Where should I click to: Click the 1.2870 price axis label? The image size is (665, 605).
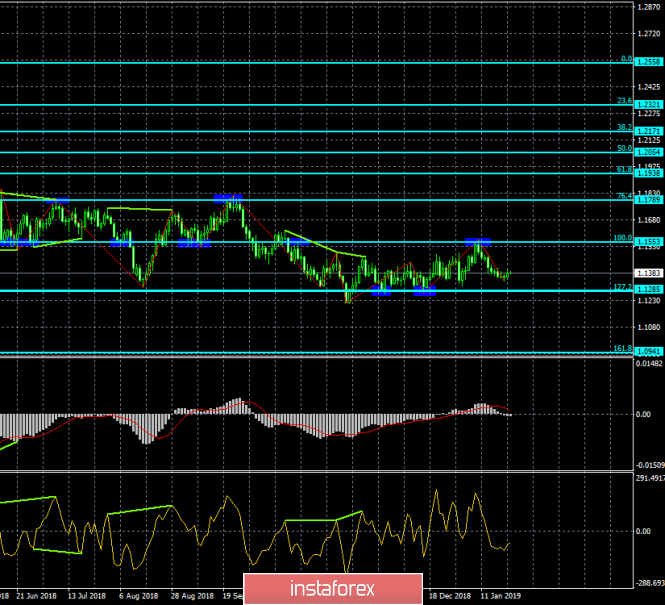[648, 7]
